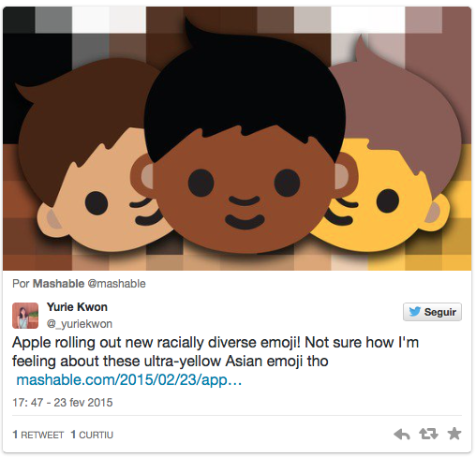Click the retweet icon

pos(428,434)
